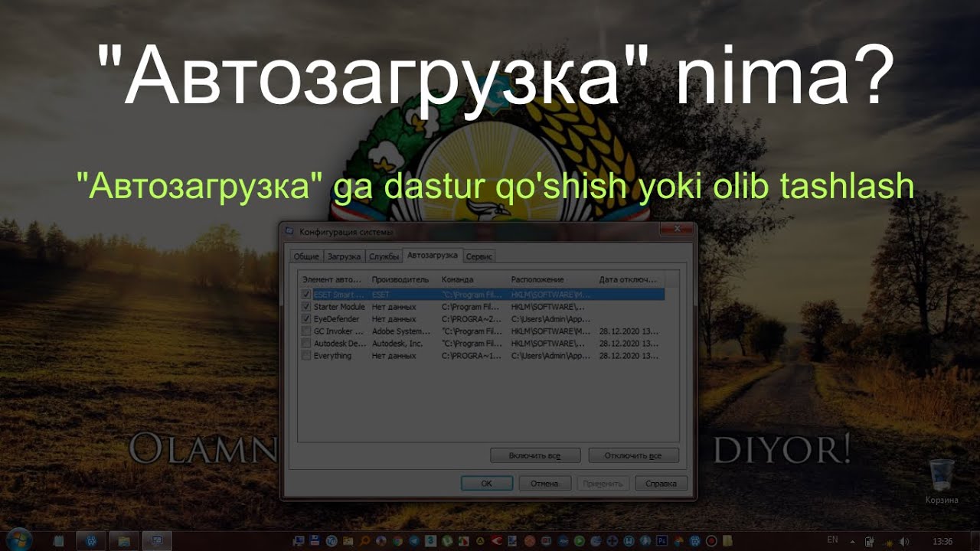Click the orange magnifier search icon in taskbar
The height and width of the screenshot is (551, 980).
click(x=365, y=541)
